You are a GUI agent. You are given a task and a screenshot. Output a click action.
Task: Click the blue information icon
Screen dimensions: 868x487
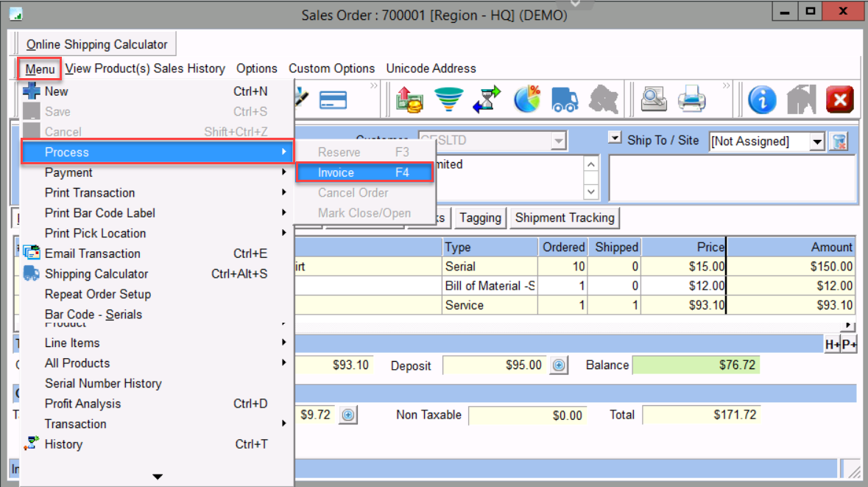click(762, 99)
